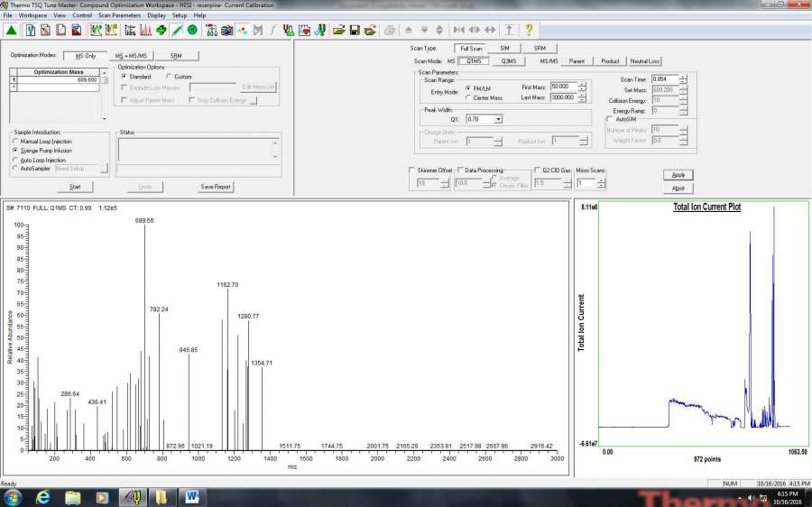Click the green globe toolbar icon
The height and width of the screenshot is (507, 812).
tap(192, 30)
